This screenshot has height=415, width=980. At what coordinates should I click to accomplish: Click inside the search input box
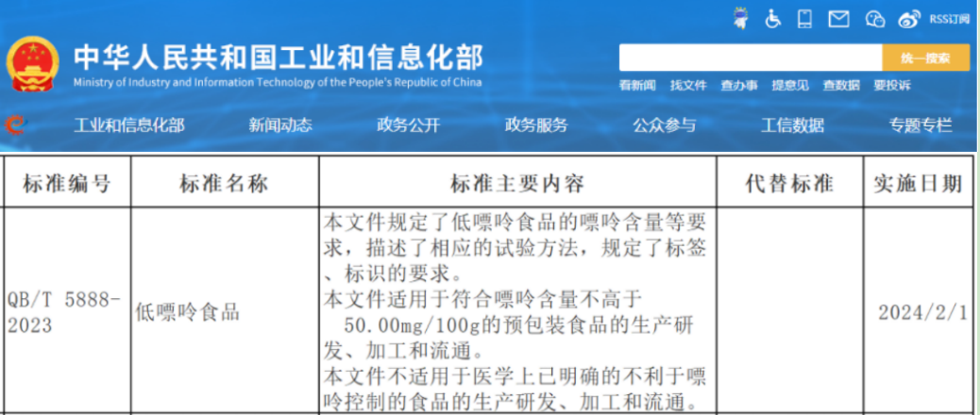750,58
